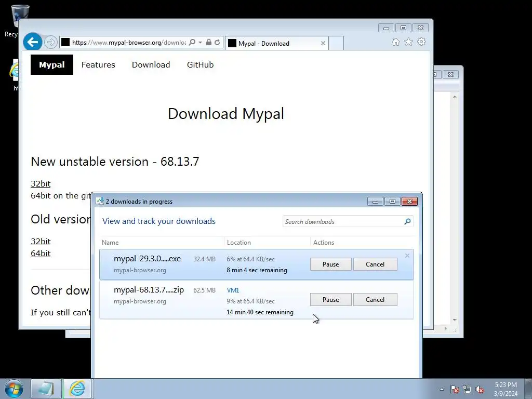This screenshot has width=532, height=399.
Task: Open the Features page link
Action: click(98, 64)
